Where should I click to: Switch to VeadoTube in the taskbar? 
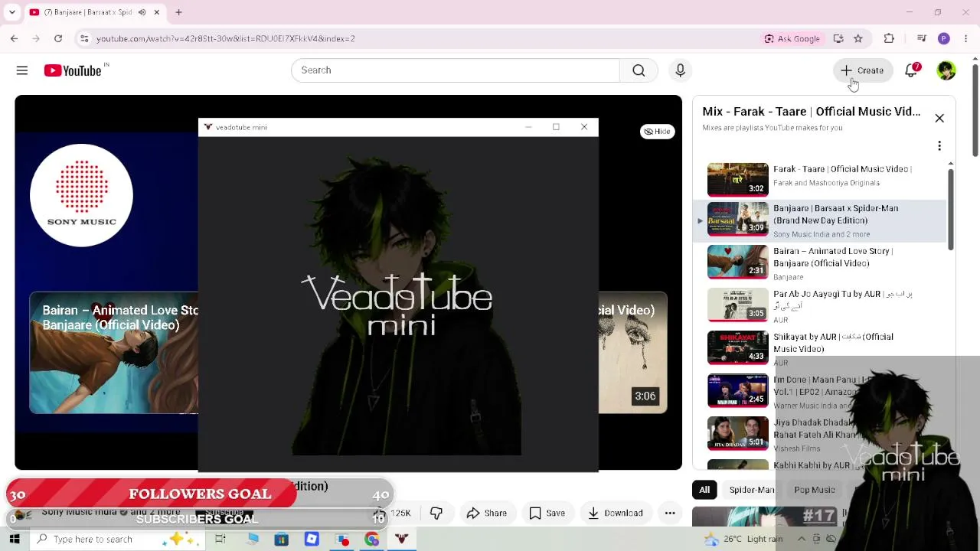point(401,540)
